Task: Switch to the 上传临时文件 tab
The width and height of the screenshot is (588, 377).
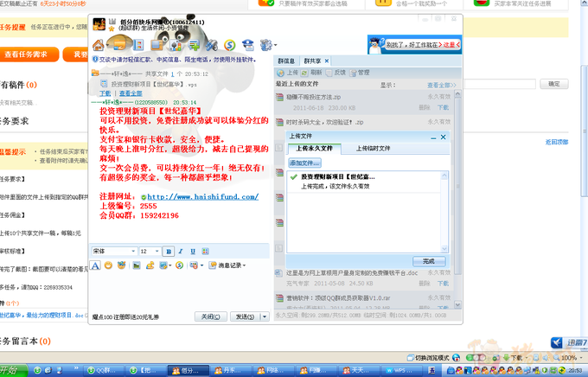Action: pyautogui.click(x=373, y=149)
